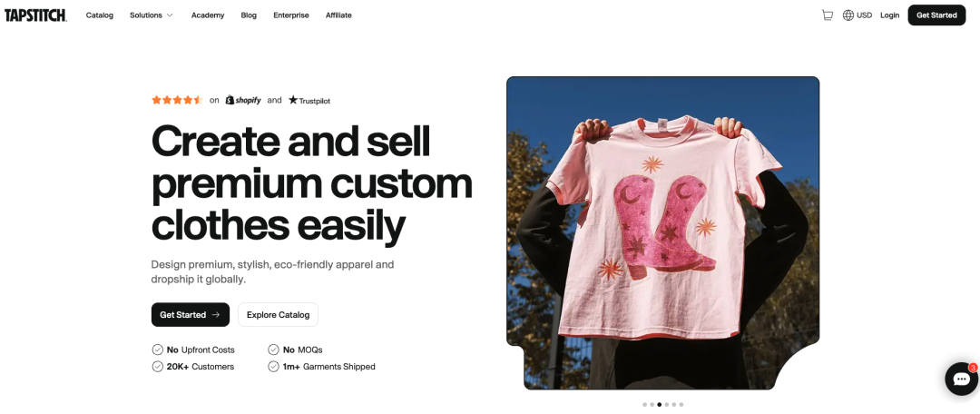Select the first carousel pagination dot
The image size is (980, 414).
click(x=644, y=405)
